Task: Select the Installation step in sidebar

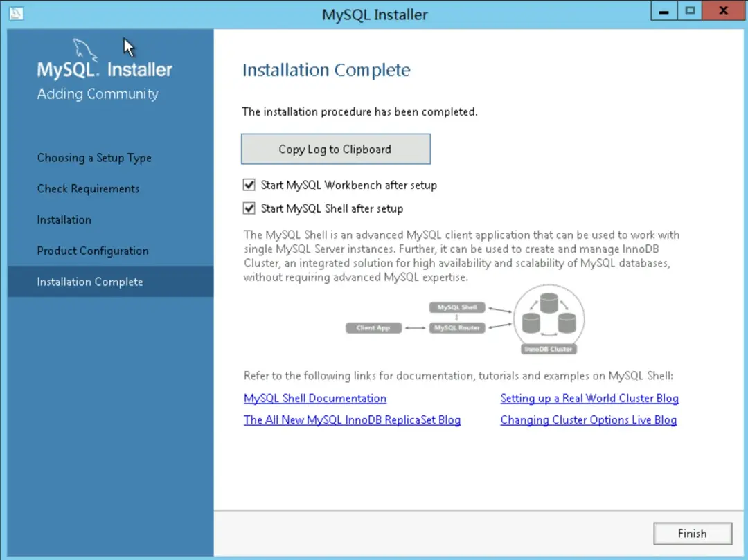Action: click(64, 219)
